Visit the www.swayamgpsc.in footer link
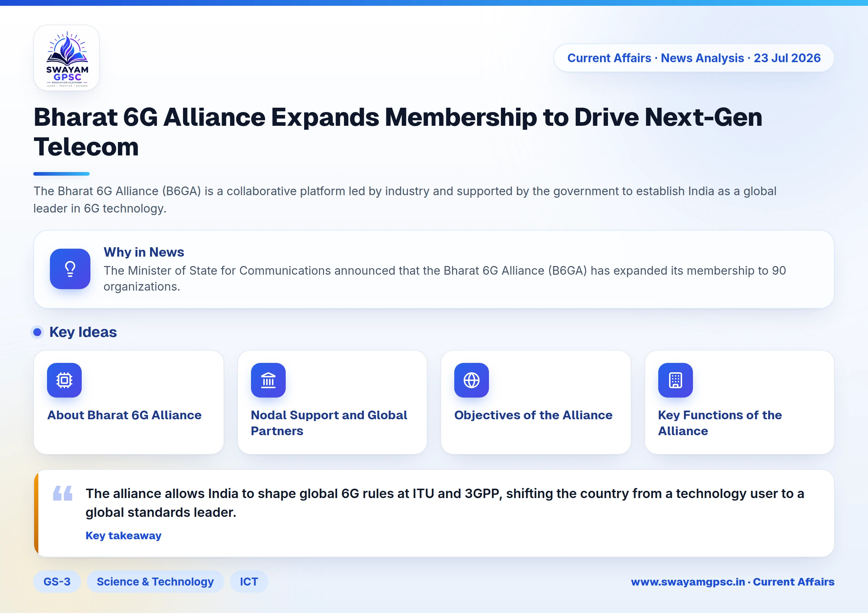The height and width of the screenshot is (613, 868). pyautogui.click(x=733, y=582)
